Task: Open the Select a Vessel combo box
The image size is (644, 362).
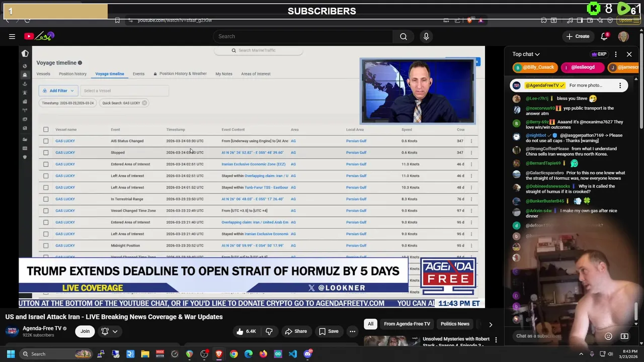Action: pyautogui.click(x=124, y=90)
